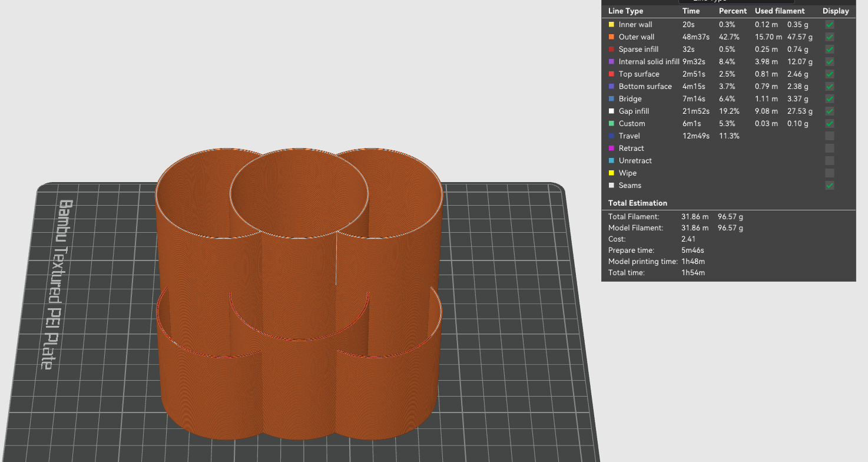Click the 'Display' column header
This screenshot has height=462, width=868.
(836, 11)
